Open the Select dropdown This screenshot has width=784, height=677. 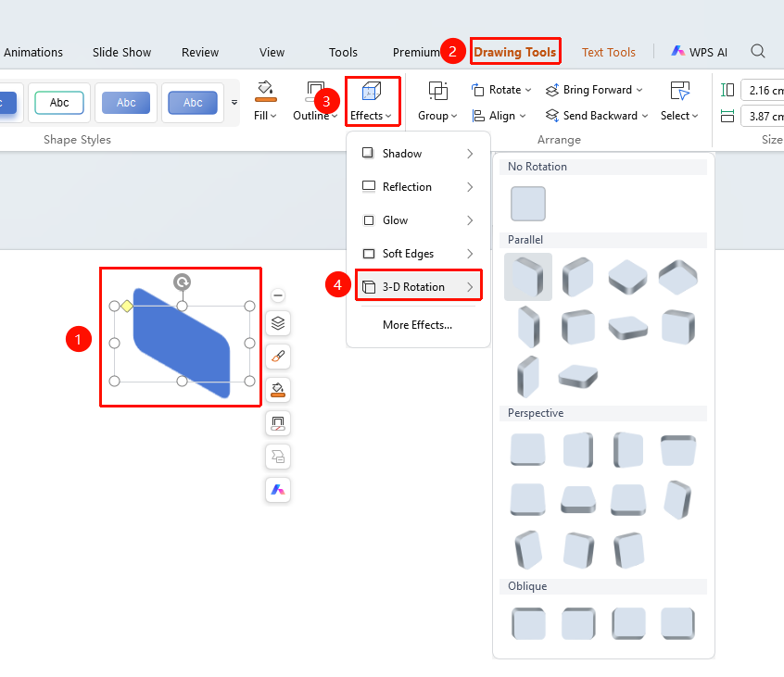pyautogui.click(x=679, y=102)
